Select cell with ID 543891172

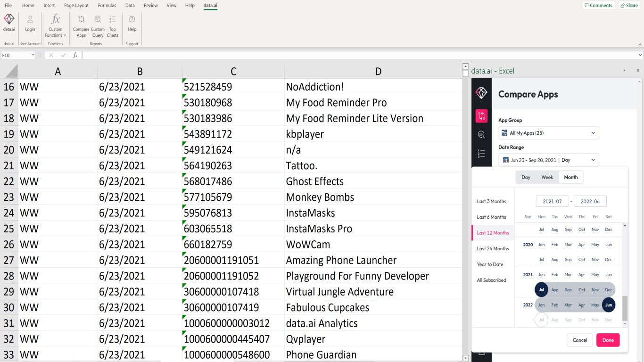(233, 134)
